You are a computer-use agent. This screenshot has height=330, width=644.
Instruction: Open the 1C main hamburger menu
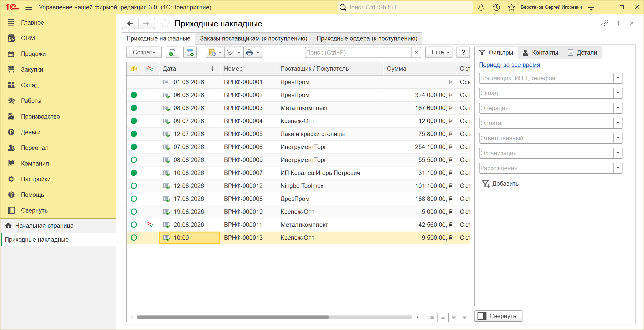pyautogui.click(x=29, y=7)
